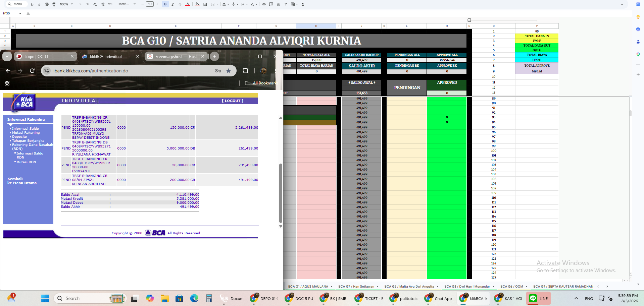Open the browser tab search dropdown

pos(7,57)
